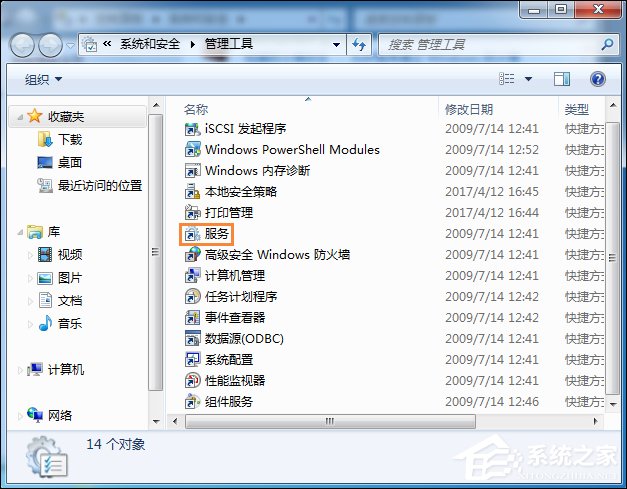Expand the 音乐 library arrow

pos(30,323)
